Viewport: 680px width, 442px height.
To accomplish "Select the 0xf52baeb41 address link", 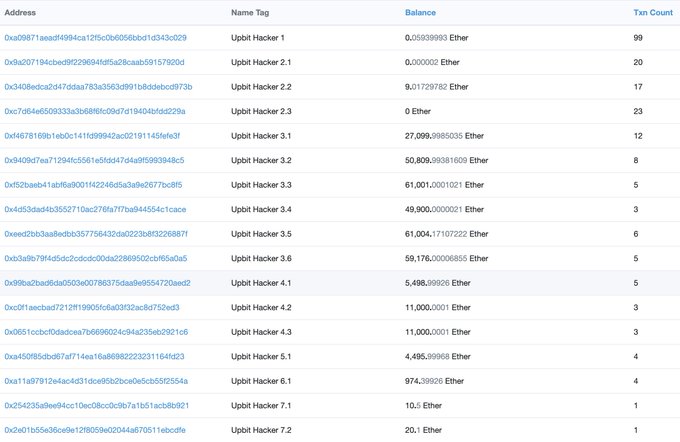I will 93,185.
